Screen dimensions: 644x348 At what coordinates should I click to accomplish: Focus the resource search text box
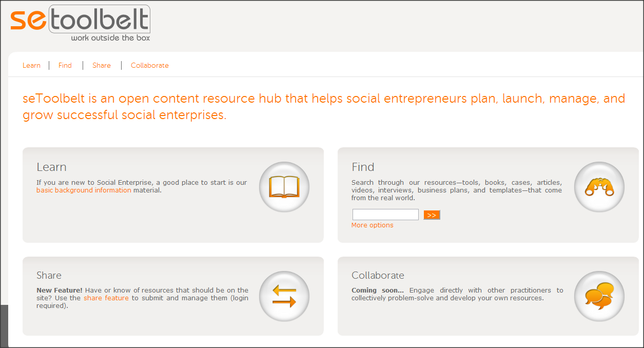coord(385,215)
